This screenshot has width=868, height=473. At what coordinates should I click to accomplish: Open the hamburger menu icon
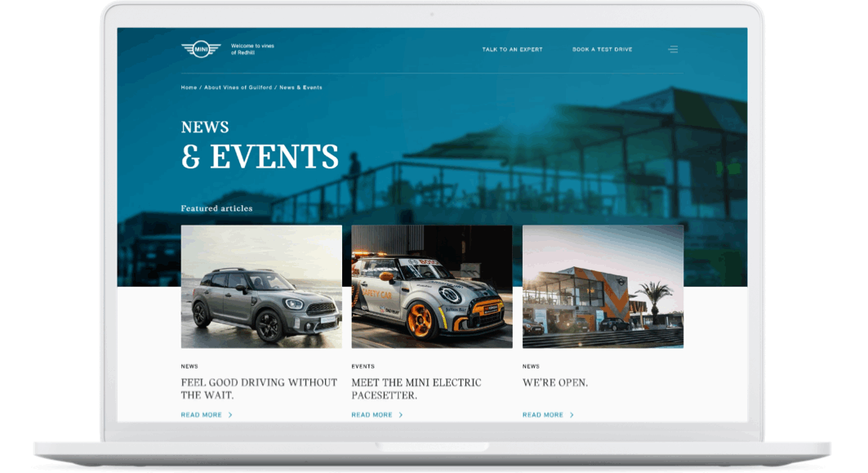673,49
